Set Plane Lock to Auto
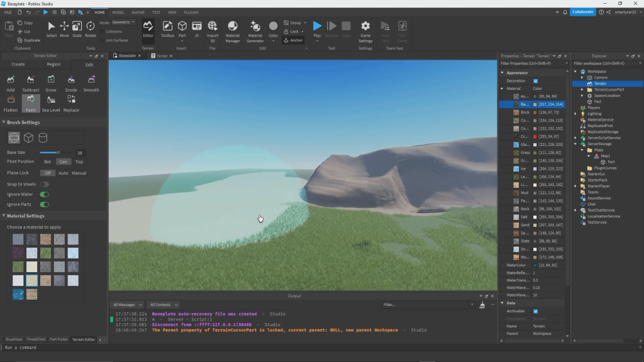Image resolution: width=644 pixels, height=362 pixels. (x=64, y=173)
